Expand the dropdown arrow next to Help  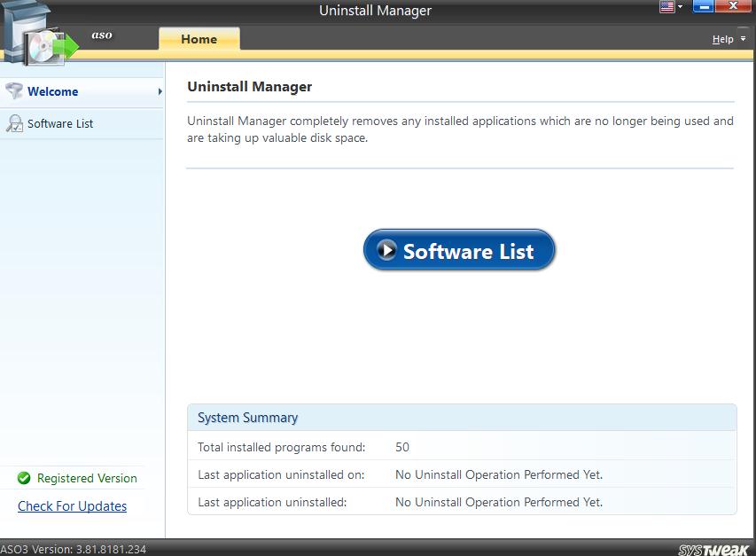(743, 39)
